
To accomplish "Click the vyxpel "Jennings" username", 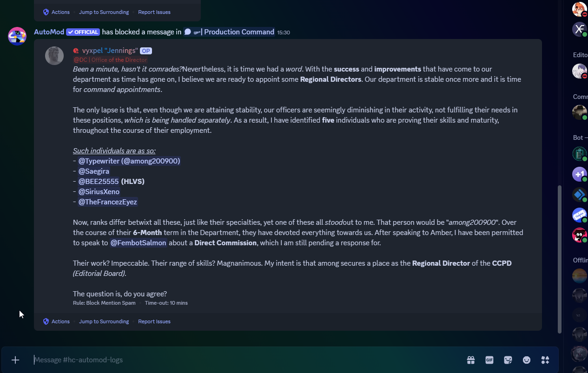I will (x=110, y=51).
